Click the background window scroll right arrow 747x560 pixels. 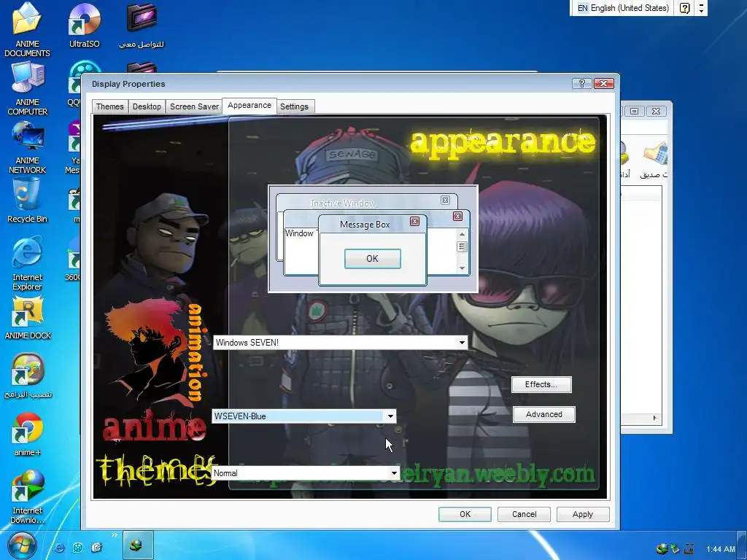point(654,418)
